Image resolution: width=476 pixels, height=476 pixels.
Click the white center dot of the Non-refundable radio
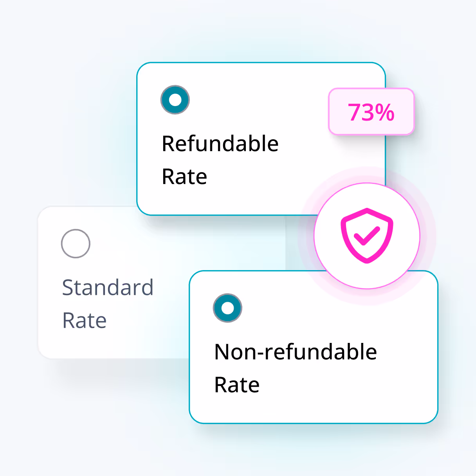tap(227, 308)
